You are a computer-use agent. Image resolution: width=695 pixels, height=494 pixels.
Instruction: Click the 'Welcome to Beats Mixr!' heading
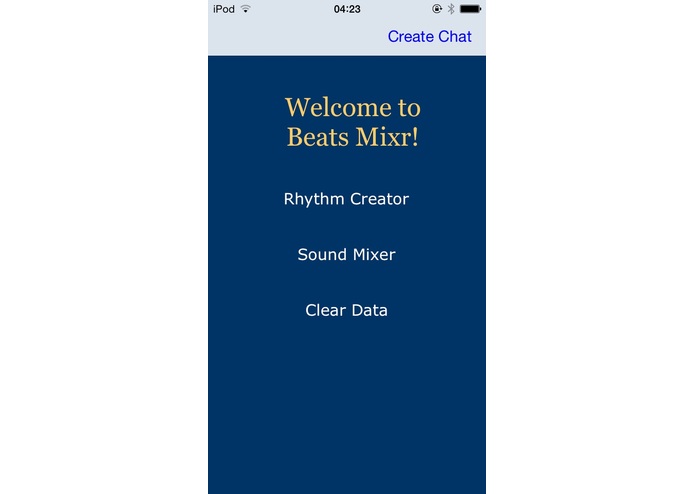coord(352,122)
